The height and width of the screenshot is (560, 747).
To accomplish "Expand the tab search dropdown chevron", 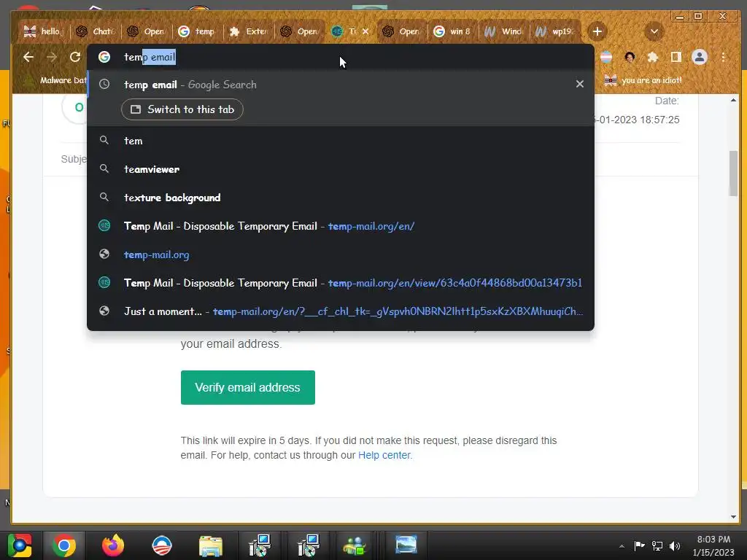I will click(654, 31).
